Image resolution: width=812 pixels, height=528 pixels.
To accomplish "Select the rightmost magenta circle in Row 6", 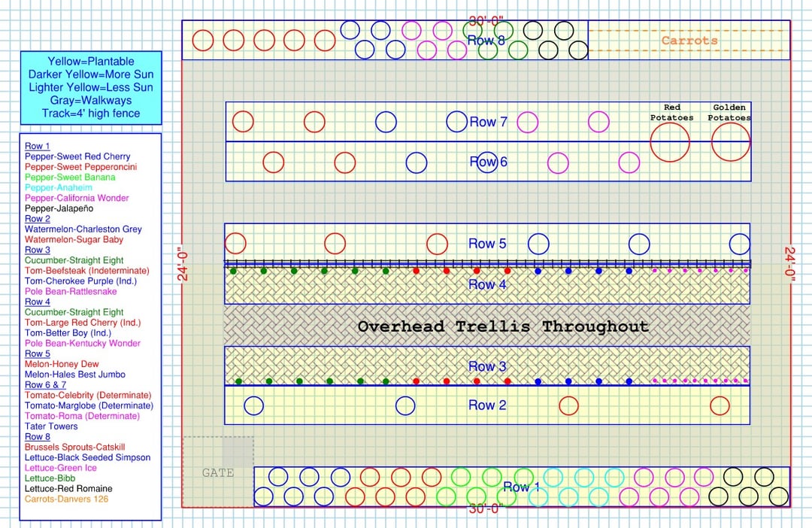I will click(629, 162).
